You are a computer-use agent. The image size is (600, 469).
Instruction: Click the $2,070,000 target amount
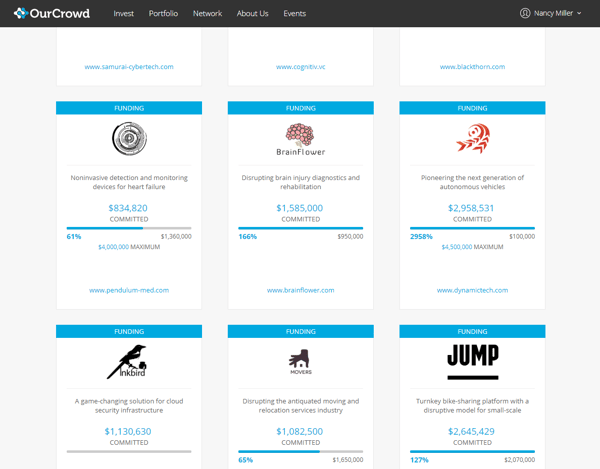(x=520, y=460)
